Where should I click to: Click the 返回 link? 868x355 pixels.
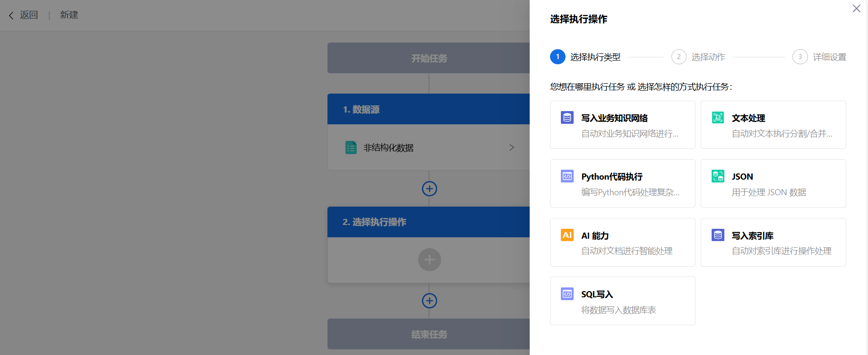click(x=29, y=15)
